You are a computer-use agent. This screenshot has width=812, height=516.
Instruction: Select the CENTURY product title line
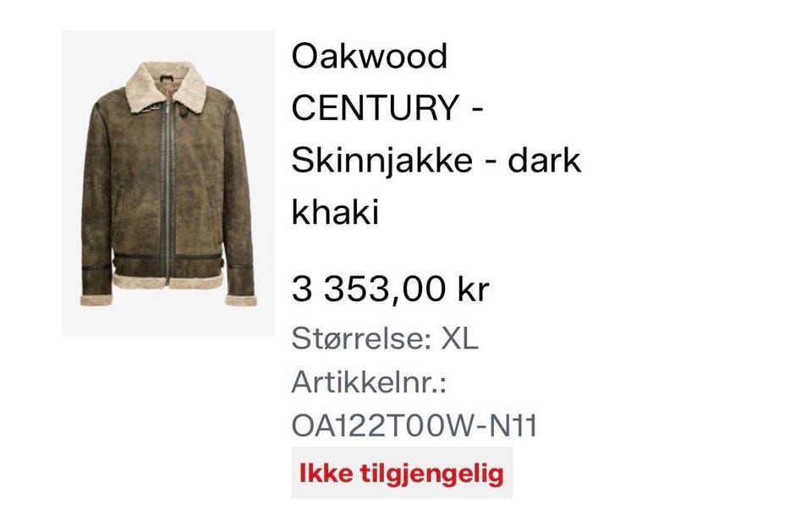click(x=387, y=107)
